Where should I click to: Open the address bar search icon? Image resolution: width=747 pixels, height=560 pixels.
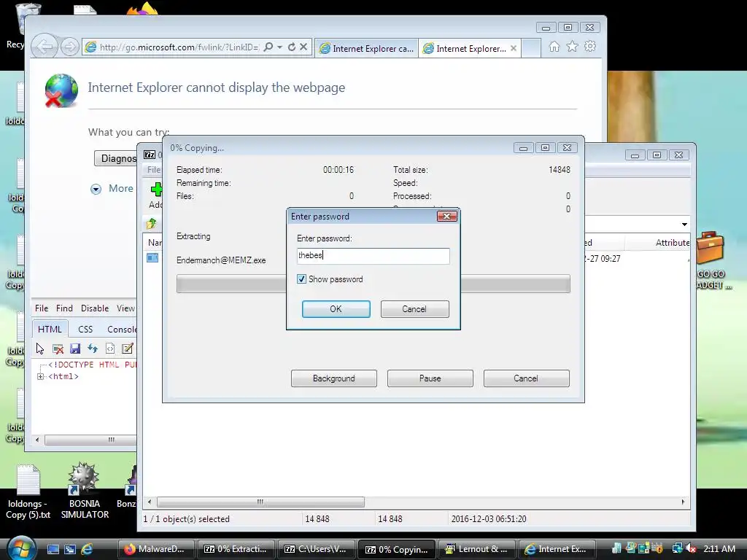click(x=268, y=47)
